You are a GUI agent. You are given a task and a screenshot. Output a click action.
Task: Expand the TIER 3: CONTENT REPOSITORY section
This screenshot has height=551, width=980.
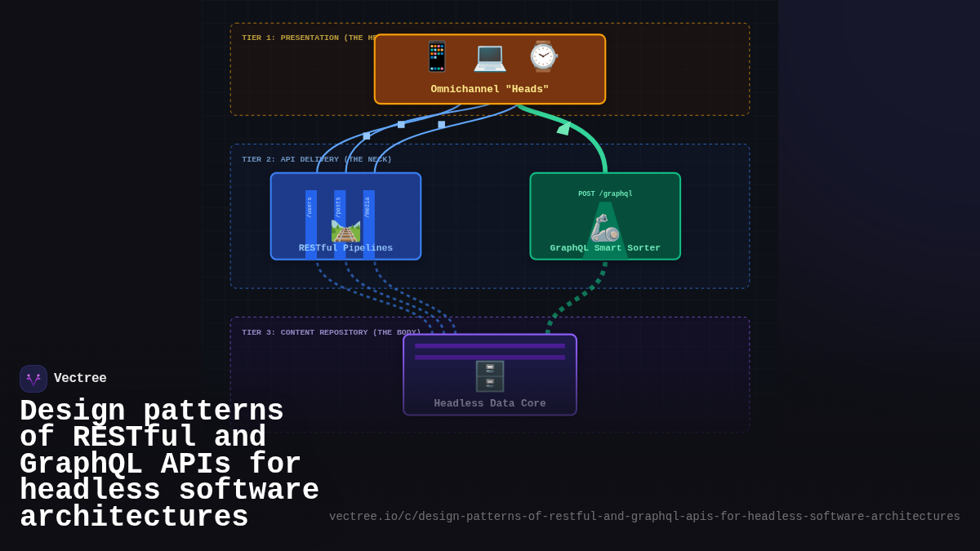tap(331, 332)
